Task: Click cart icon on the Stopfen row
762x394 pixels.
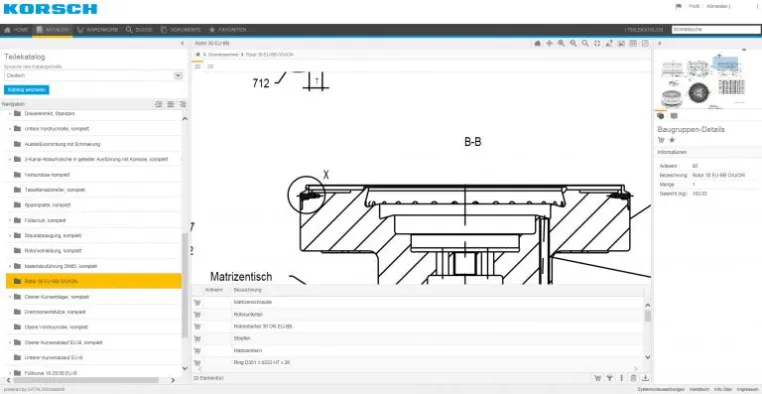Action: point(197,339)
